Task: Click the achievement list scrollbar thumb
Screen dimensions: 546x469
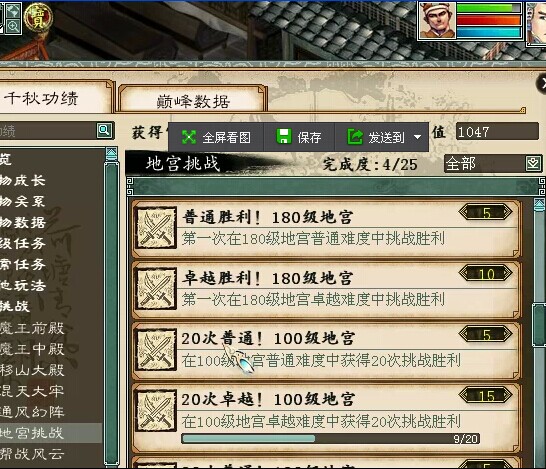Action: pyautogui.click(x=539, y=325)
